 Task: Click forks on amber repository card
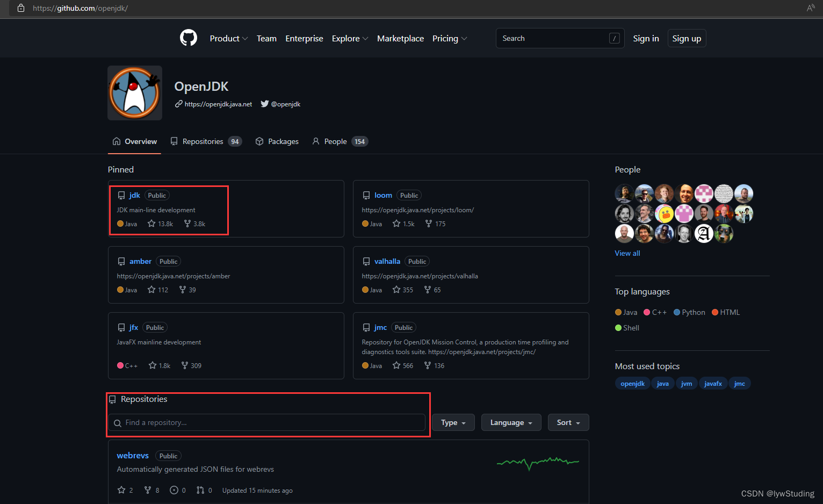click(x=187, y=290)
